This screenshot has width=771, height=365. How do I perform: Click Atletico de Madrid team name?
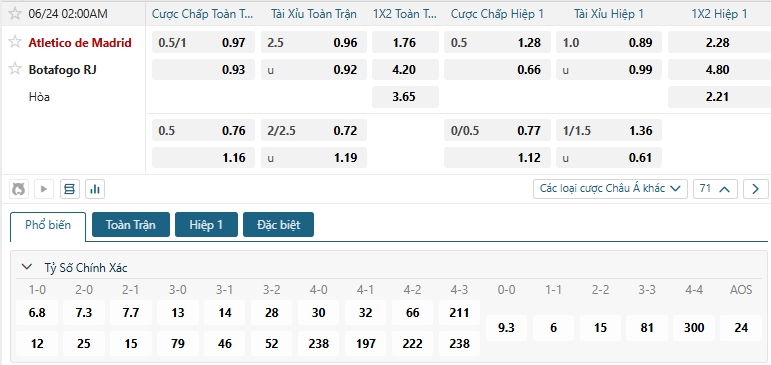coord(80,43)
